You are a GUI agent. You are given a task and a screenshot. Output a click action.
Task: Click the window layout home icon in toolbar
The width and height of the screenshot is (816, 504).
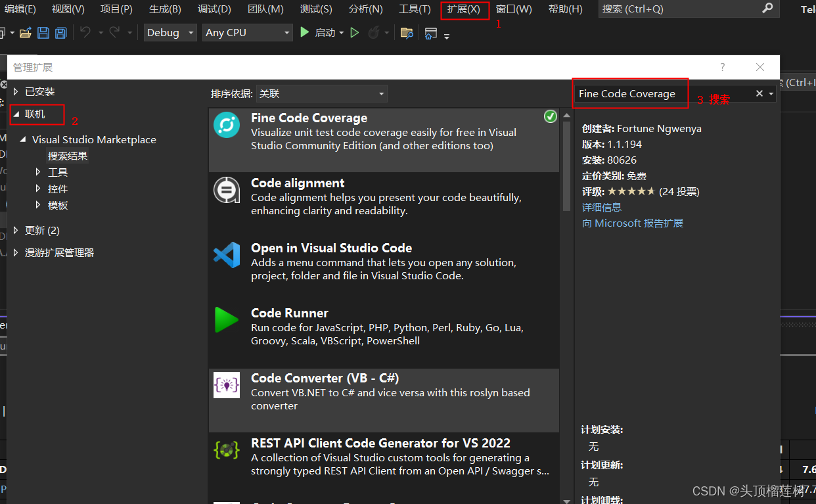[x=431, y=34]
